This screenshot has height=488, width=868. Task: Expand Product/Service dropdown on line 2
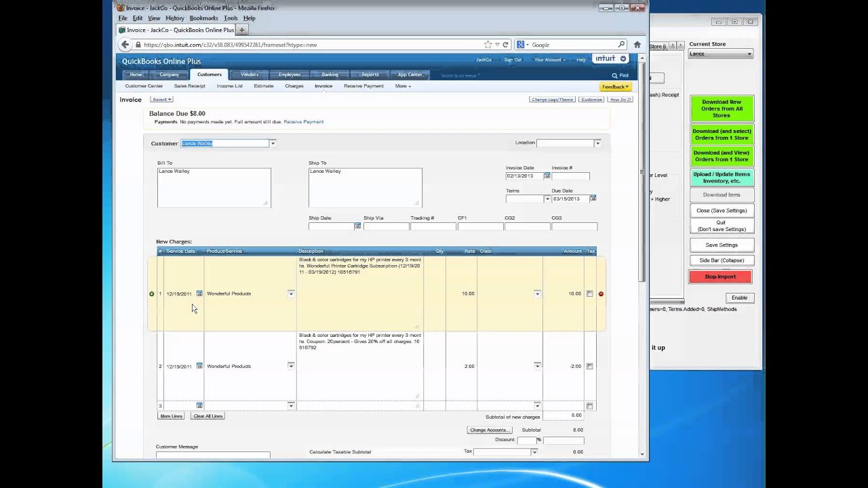point(291,366)
